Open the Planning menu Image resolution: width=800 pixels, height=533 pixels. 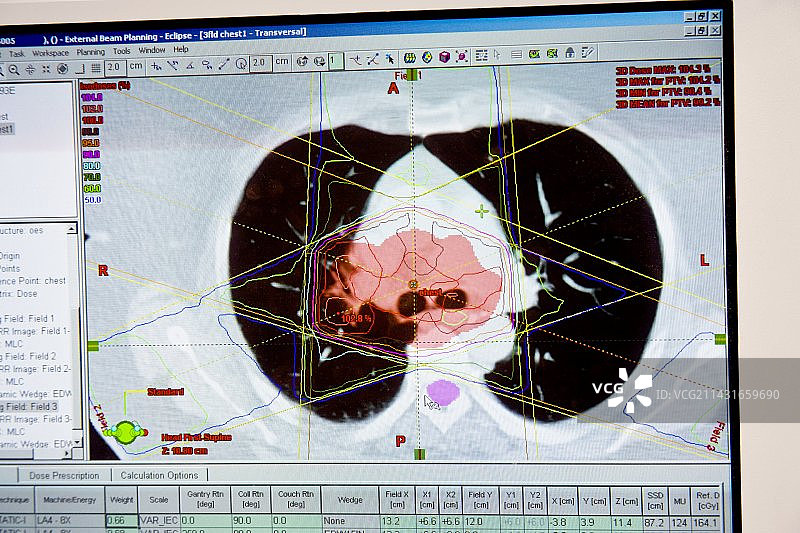pos(90,51)
